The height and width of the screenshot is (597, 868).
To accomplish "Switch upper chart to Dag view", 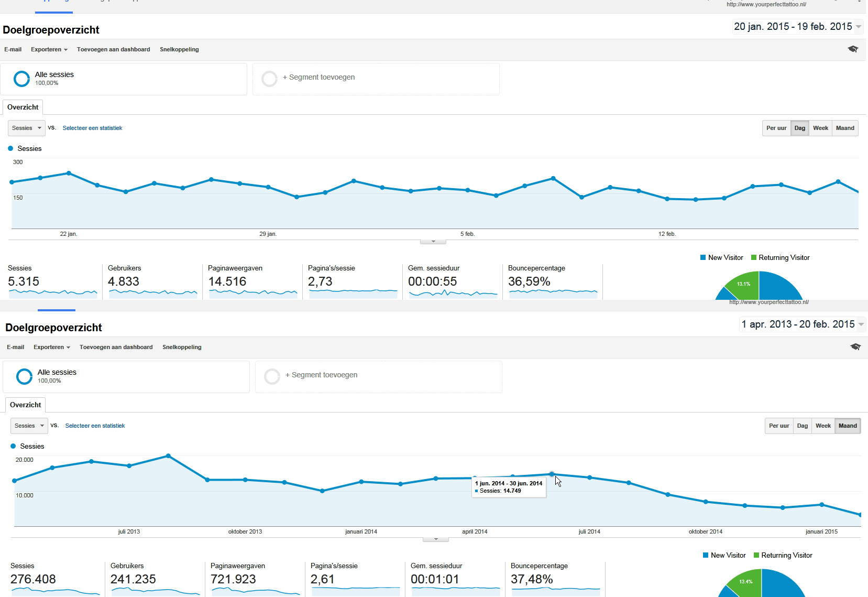I will [799, 128].
